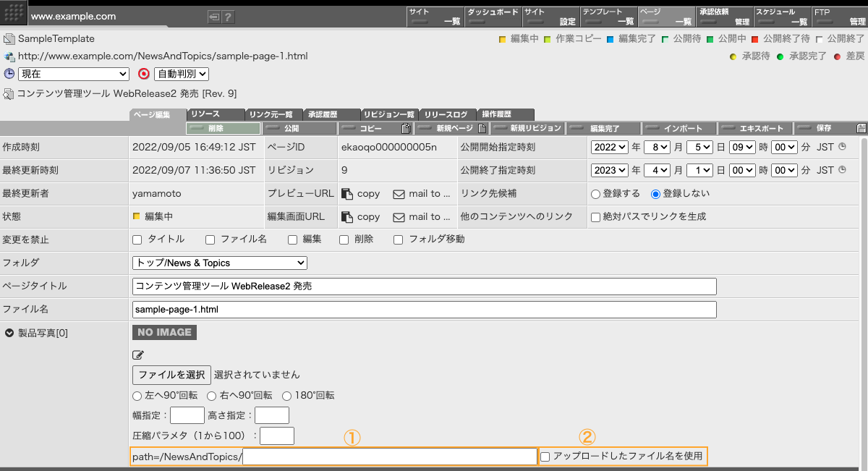
Task: Select 登録する radio button
Action: coord(596,193)
